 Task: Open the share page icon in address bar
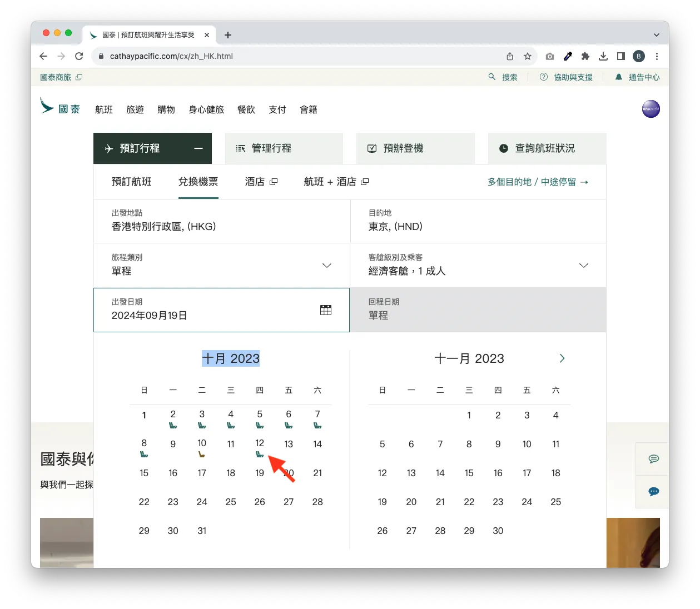(x=510, y=56)
